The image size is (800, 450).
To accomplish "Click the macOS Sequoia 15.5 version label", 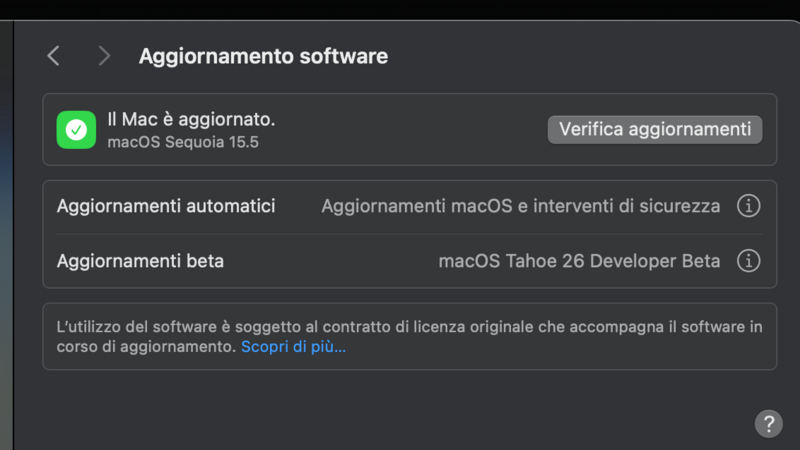I will coord(183,142).
